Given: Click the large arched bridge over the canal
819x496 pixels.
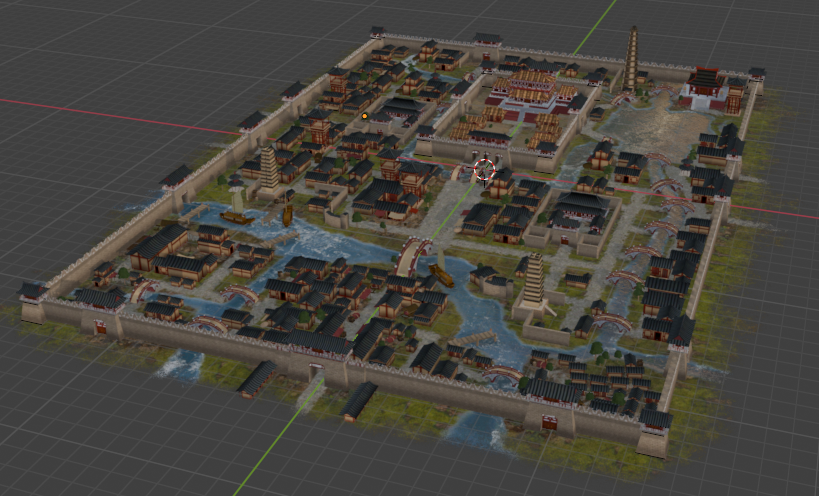Looking at the screenshot, I should 414,255.
